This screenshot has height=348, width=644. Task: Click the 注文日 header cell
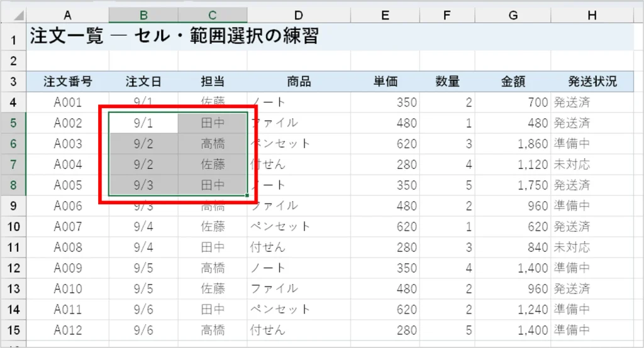(x=143, y=81)
